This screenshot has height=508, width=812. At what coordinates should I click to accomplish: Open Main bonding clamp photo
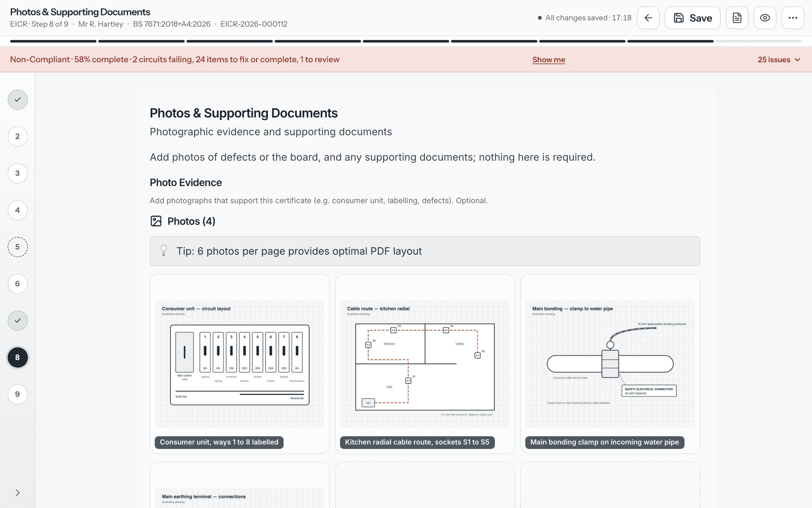(610, 364)
